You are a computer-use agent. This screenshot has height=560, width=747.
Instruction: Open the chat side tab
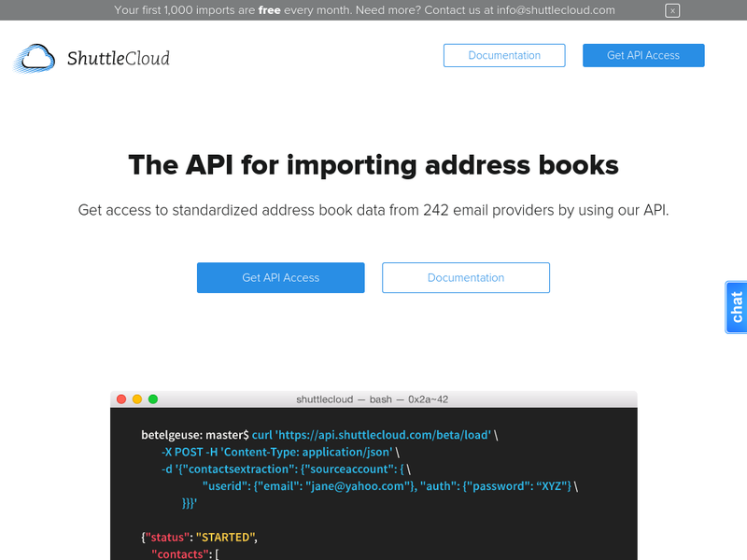click(736, 307)
